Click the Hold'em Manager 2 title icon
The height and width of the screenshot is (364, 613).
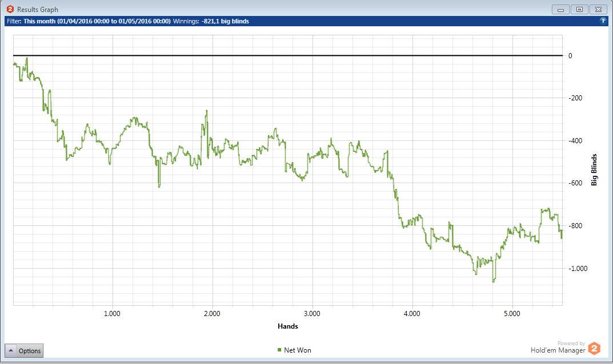(x=10, y=9)
